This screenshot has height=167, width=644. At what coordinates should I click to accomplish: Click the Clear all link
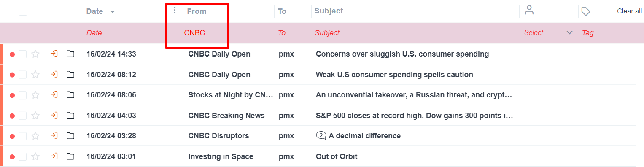[x=629, y=11]
